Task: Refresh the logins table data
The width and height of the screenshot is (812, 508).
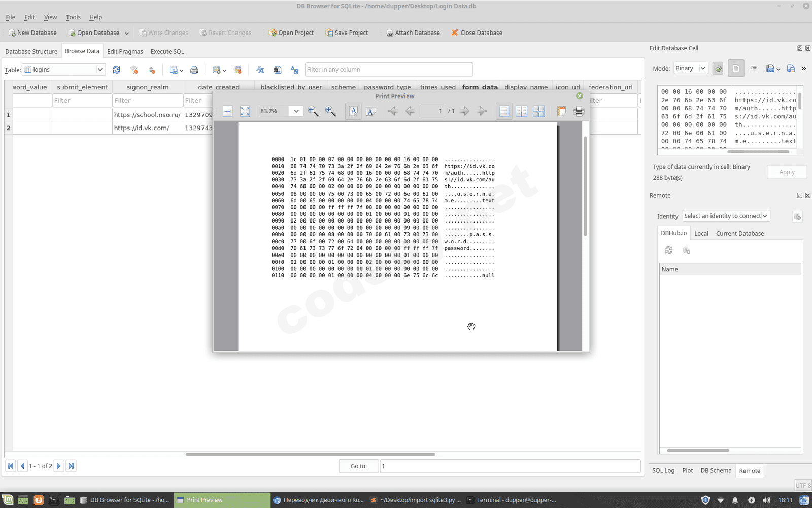Action: [x=117, y=70]
